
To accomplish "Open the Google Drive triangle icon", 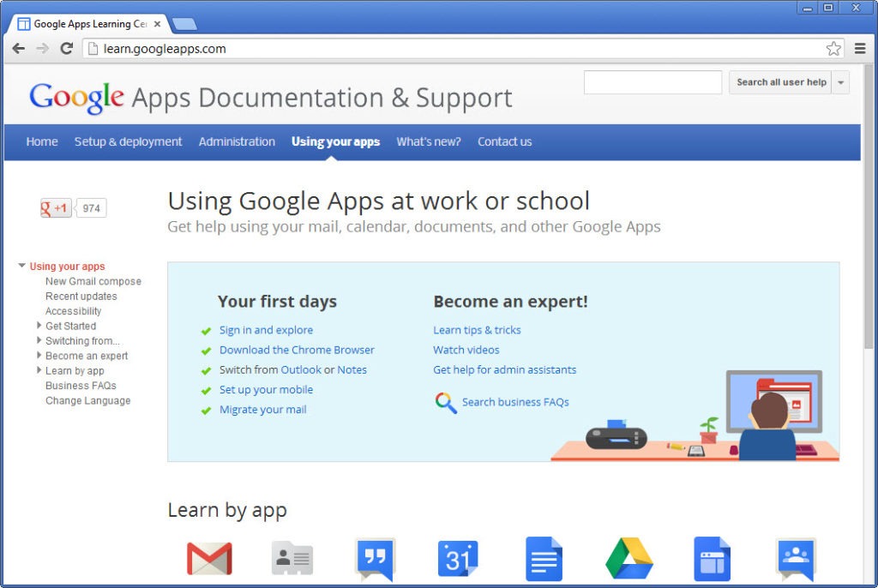I will point(629,558).
